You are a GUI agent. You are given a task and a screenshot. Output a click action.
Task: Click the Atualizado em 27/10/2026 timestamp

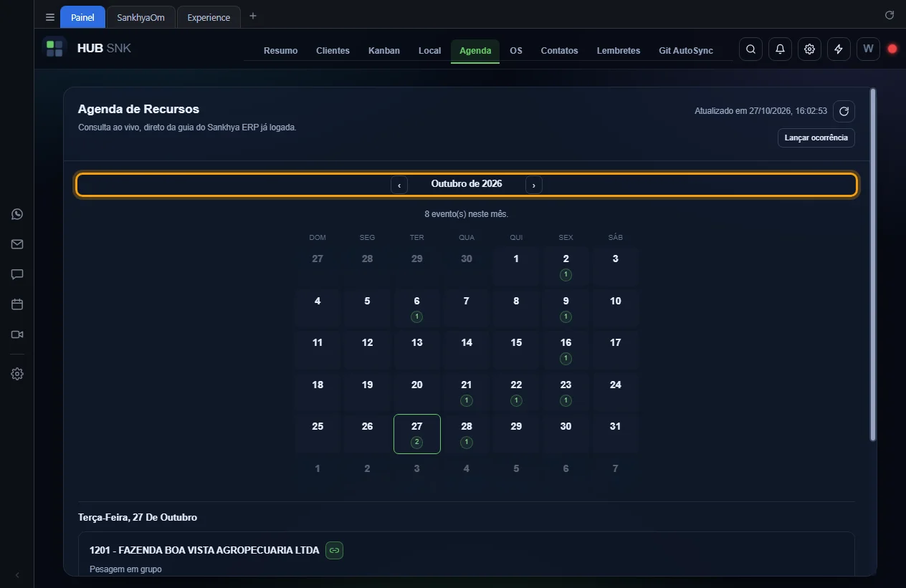click(x=760, y=111)
